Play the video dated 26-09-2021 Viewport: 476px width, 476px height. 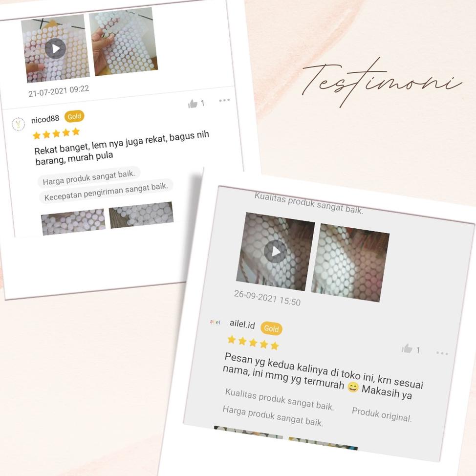pos(275,251)
